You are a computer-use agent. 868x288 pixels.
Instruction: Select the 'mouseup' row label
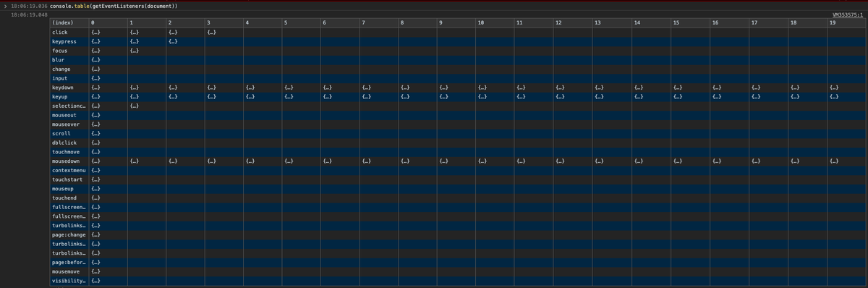(63, 188)
